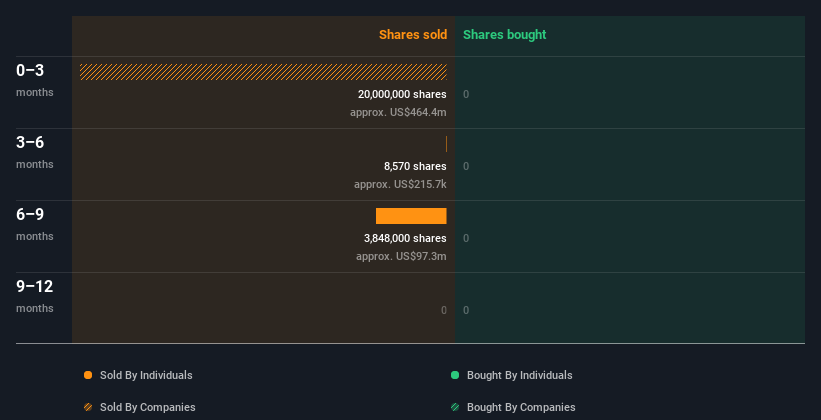Click the Shares sold column header
The width and height of the screenshot is (821, 420).
[x=413, y=35]
